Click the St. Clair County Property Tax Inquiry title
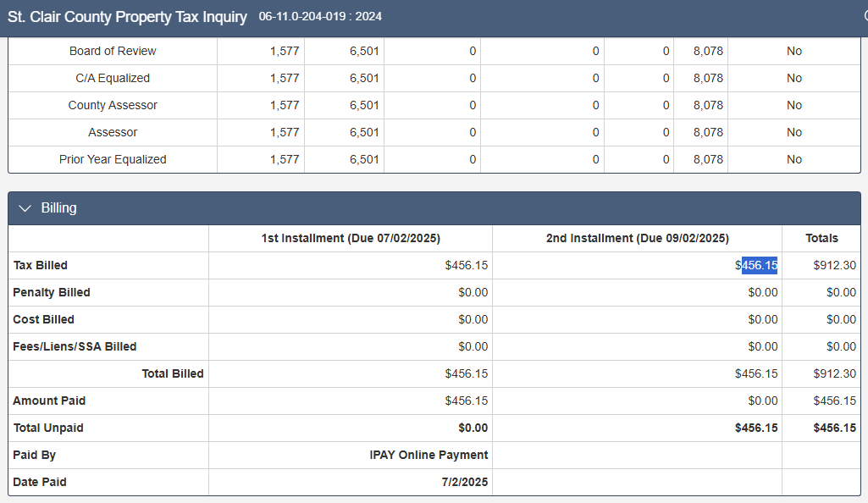Viewport: 868px width, 503px height. [127, 17]
